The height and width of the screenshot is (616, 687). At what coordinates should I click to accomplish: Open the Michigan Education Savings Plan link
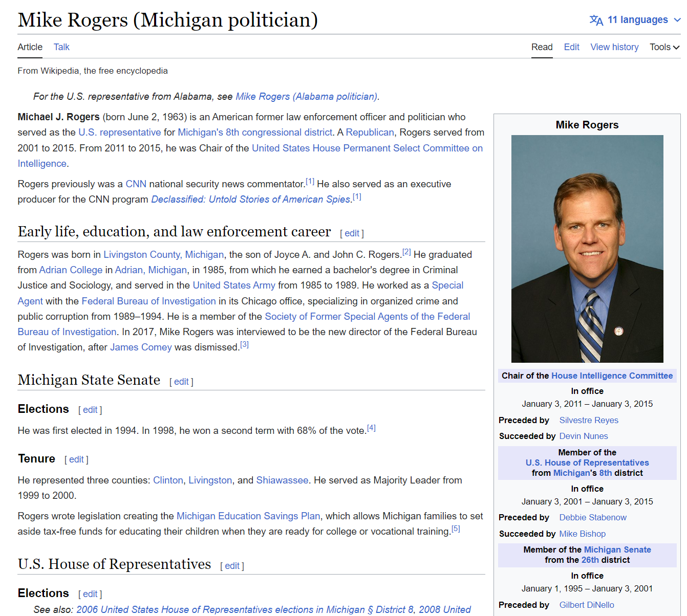point(248,516)
